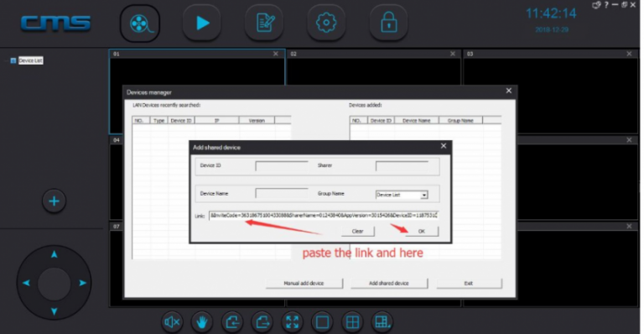
Task: Click the round plus add device button
Action: point(54,201)
